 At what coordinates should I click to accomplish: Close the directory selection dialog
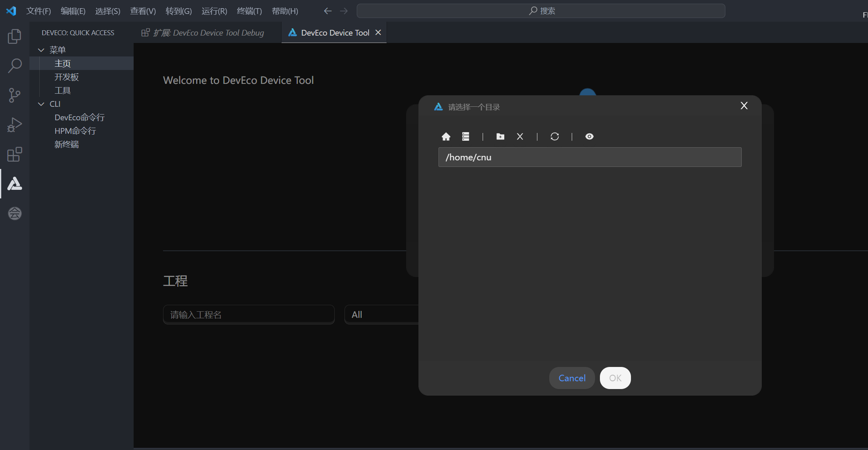tap(744, 106)
